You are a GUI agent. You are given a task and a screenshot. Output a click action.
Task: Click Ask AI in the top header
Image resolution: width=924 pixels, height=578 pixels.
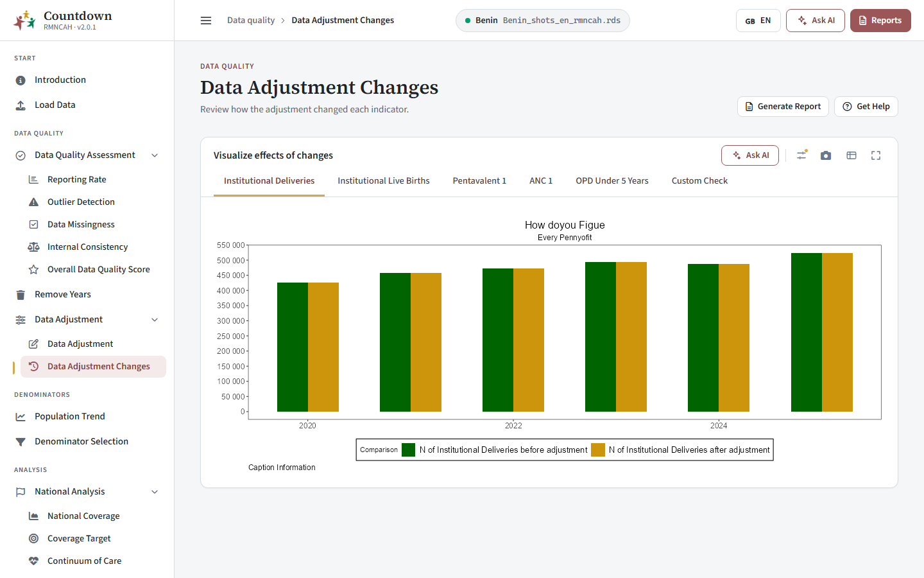pyautogui.click(x=816, y=21)
